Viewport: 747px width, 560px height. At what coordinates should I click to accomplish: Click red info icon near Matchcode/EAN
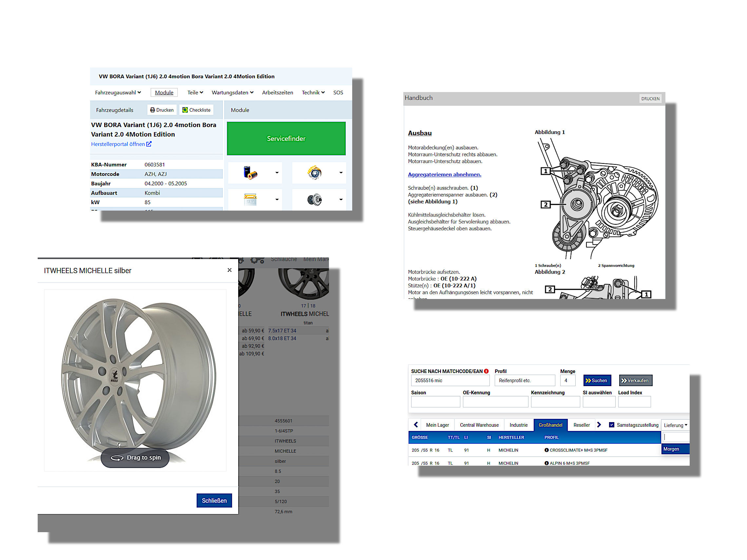point(486,371)
